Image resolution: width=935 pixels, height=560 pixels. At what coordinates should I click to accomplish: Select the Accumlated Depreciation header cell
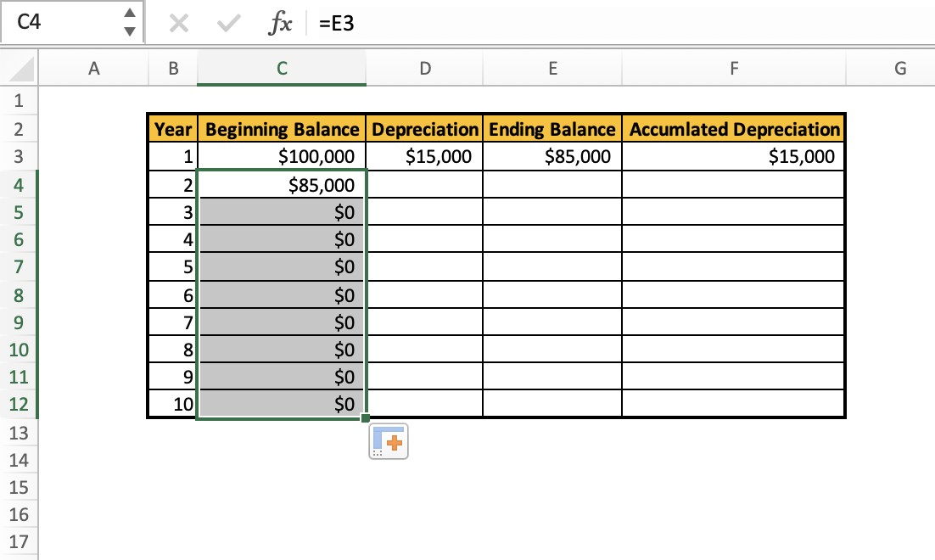click(x=733, y=129)
